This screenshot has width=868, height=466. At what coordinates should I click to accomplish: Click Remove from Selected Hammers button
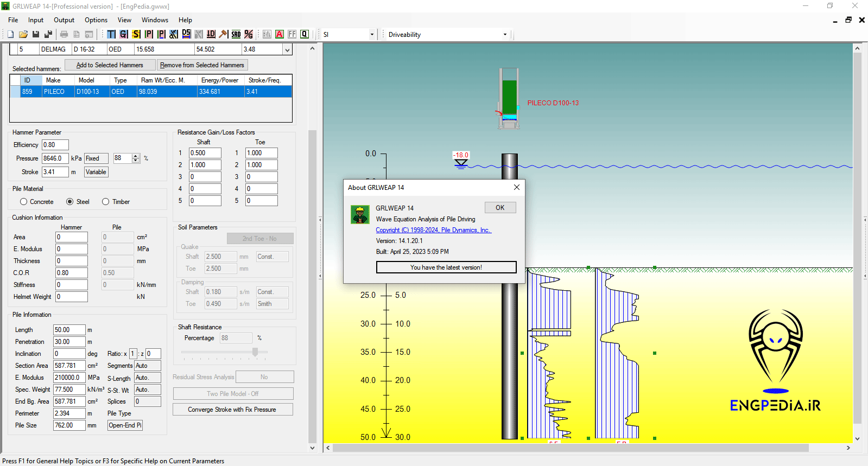point(202,65)
